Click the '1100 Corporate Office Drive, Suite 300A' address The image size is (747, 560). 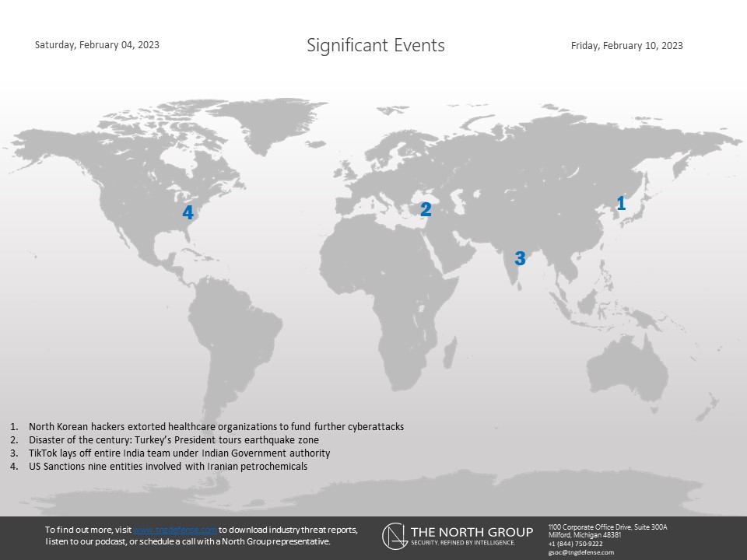(608, 527)
